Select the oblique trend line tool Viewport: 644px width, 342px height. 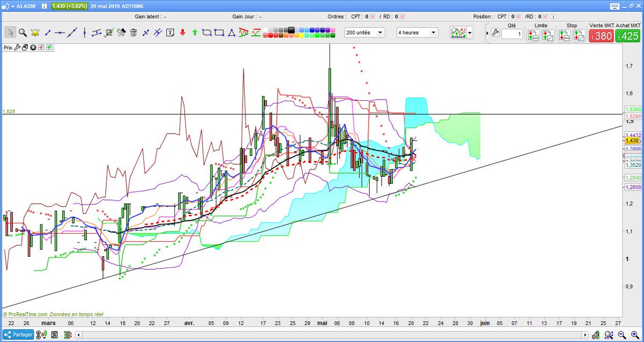pos(72,33)
